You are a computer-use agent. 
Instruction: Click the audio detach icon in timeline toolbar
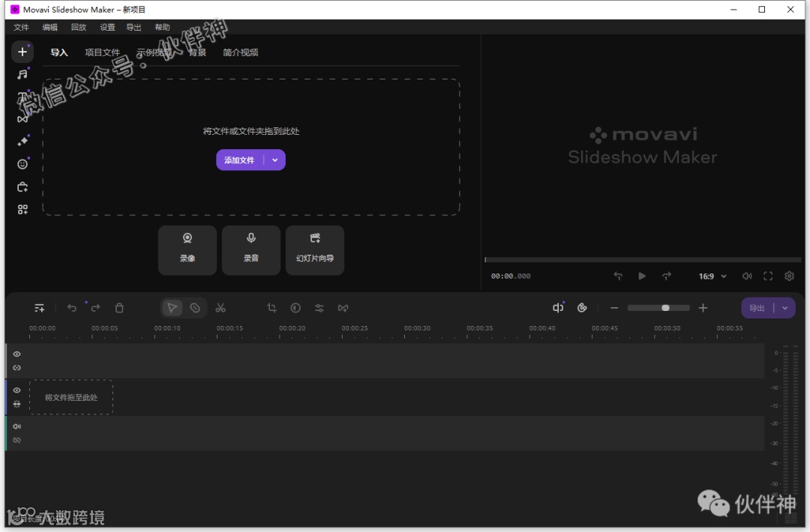pos(558,308)
